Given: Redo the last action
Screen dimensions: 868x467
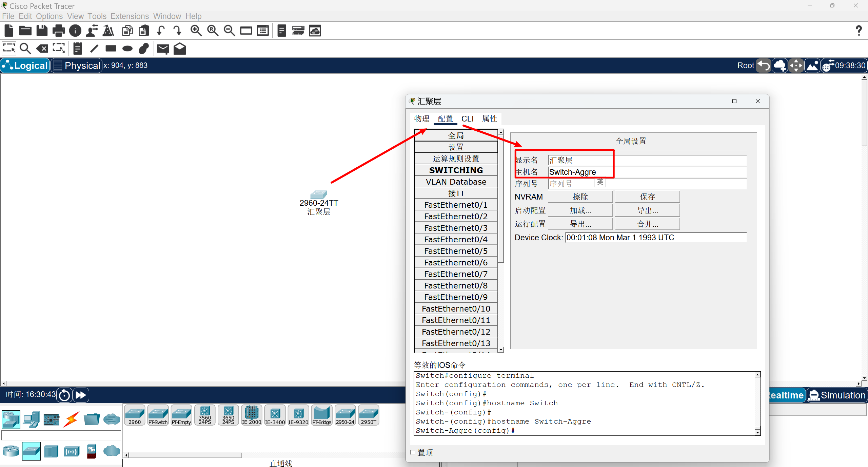Looking at the screenshot, I should (177, 31).
